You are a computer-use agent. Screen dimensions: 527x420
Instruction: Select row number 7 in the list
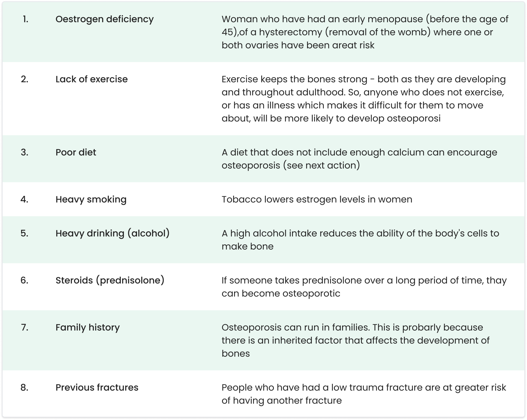24,327
